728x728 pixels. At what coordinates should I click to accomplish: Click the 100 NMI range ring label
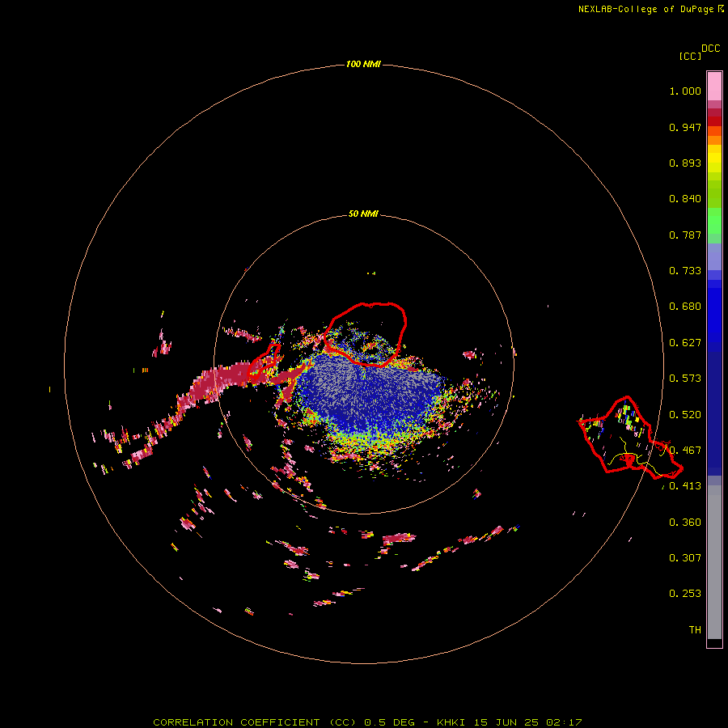(x=363, y=64)
